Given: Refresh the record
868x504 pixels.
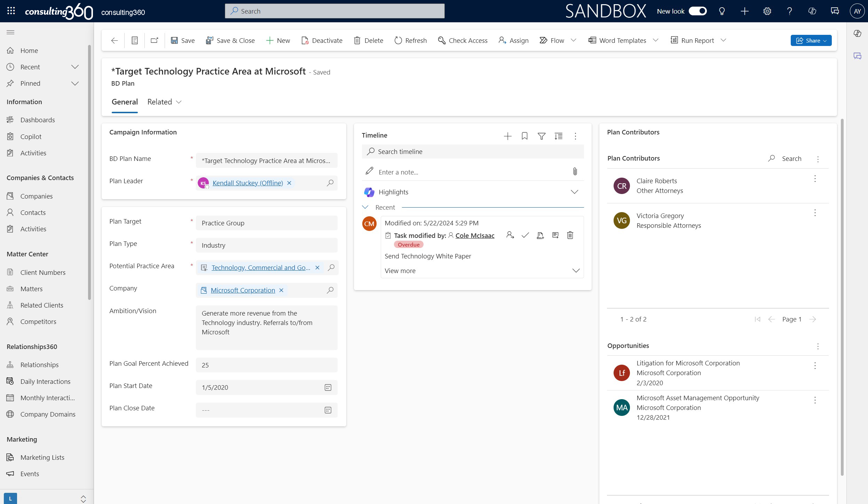Looking at the screenshot, I should (411, 40).
